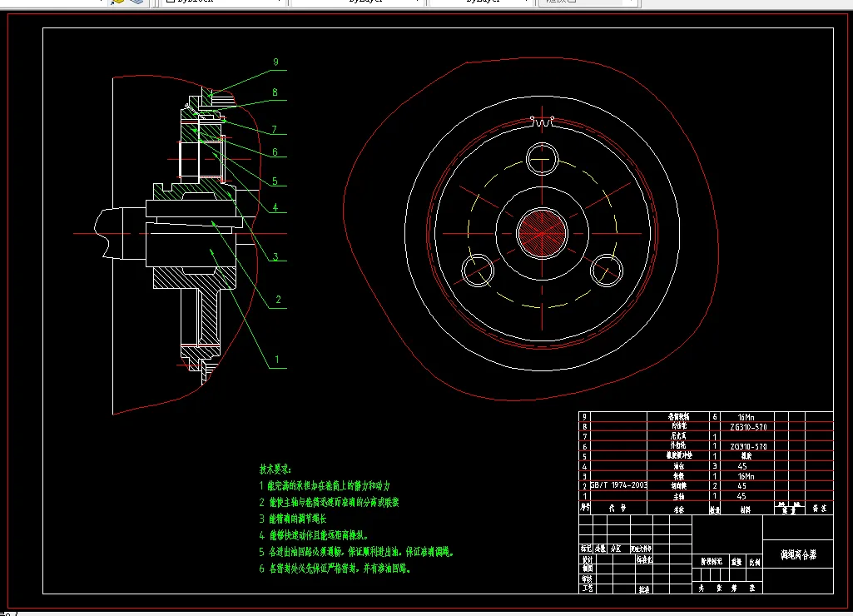The width and height of the screenshot is (853, 616).
Task: Click the green 技术要求 heading text
Action: 275,469
